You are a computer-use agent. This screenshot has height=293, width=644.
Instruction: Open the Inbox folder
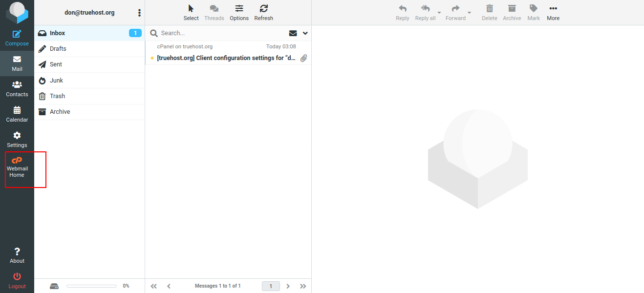coord(89,33)
